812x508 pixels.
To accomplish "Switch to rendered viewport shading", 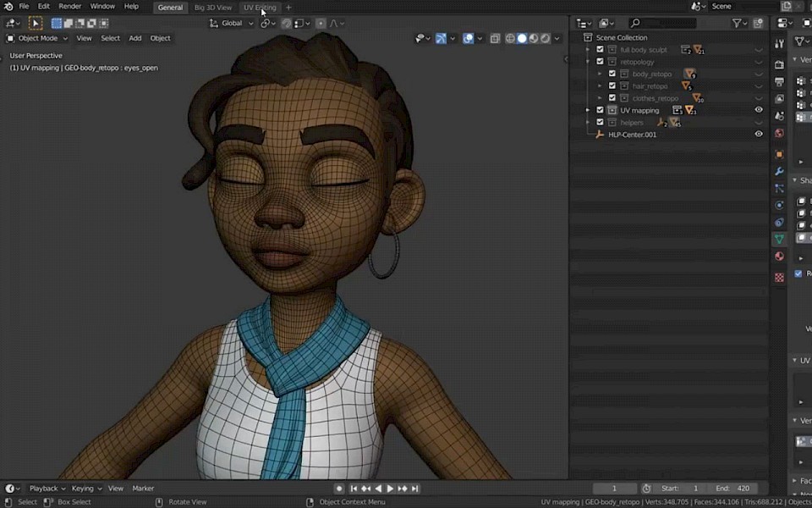I will point(546,38).
